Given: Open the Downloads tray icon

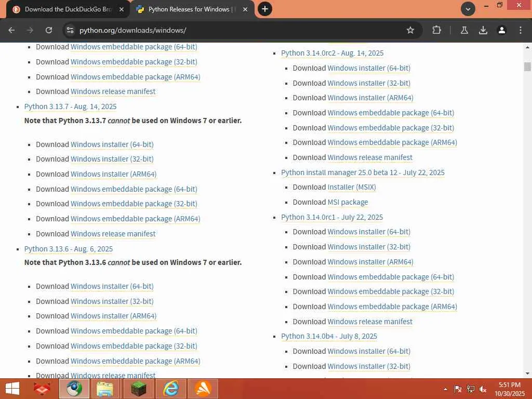Looking at the screenshot, I should coord(483,30).
